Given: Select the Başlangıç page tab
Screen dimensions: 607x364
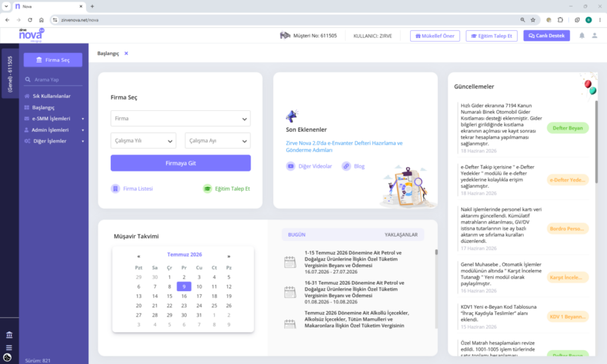Looking at the screenshot, I should click(108, 53).
